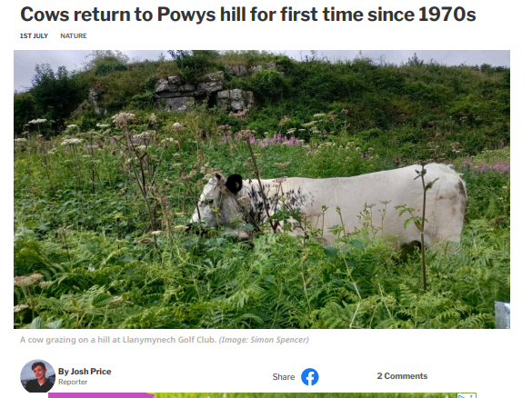View the 2 Comments section
Image resolution: width=532 pixels, height=398 pixels.
click(x=402, y=376)
